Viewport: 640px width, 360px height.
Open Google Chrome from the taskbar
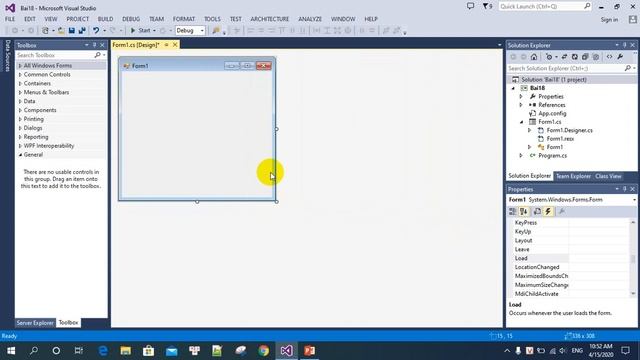tap(264, 351)
